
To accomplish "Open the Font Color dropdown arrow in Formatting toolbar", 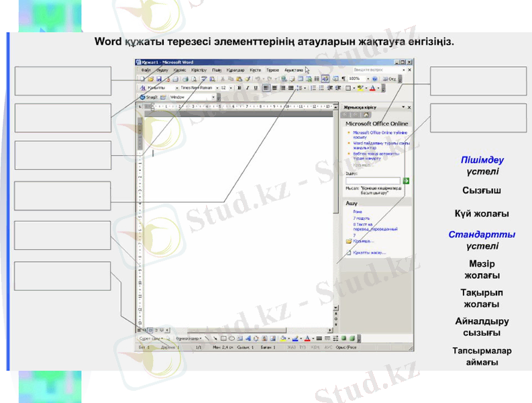I will (x=378, y=88).
